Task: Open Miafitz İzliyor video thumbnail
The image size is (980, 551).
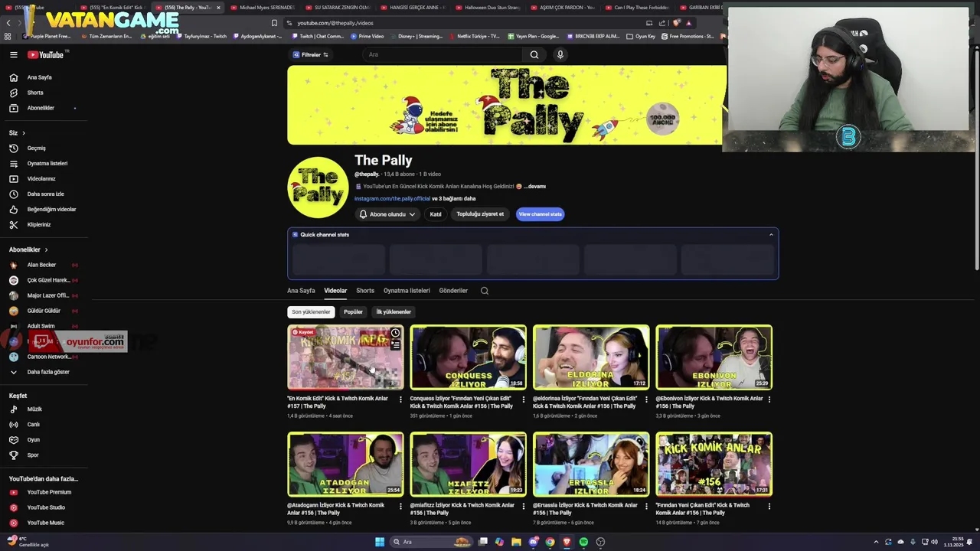Action: (468, 465)
